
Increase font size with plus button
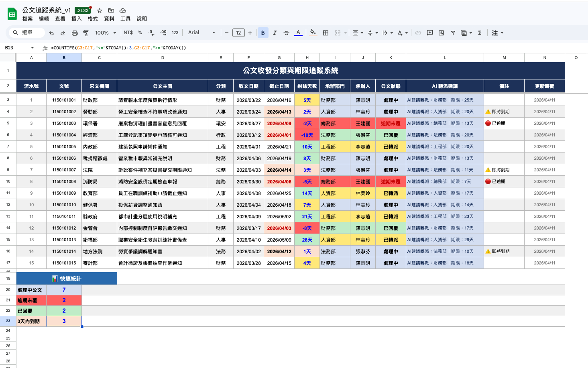click(x=250, y=33)
